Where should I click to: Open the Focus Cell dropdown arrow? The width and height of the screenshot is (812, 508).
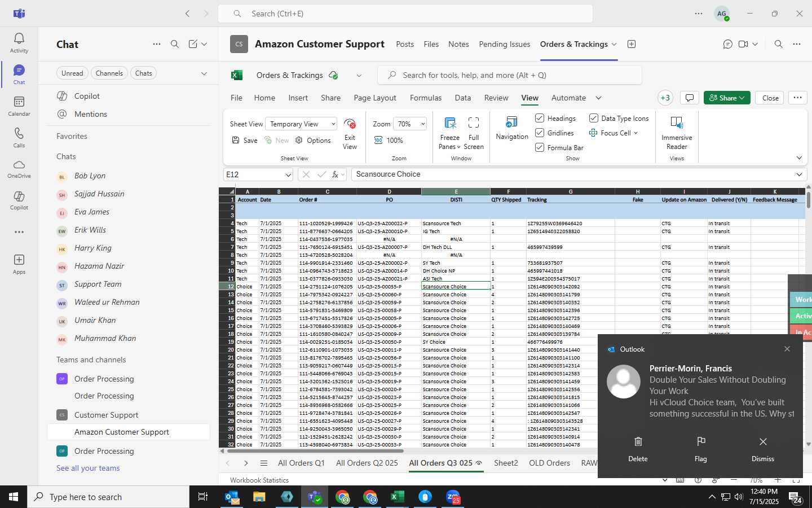click(x=636, y=133)
